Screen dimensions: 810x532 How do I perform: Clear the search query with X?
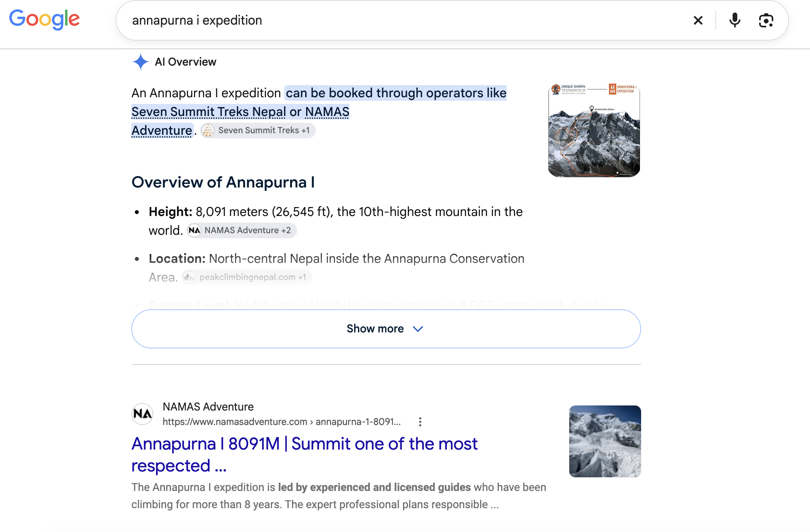pyautogui.click(x=698, y=20)
